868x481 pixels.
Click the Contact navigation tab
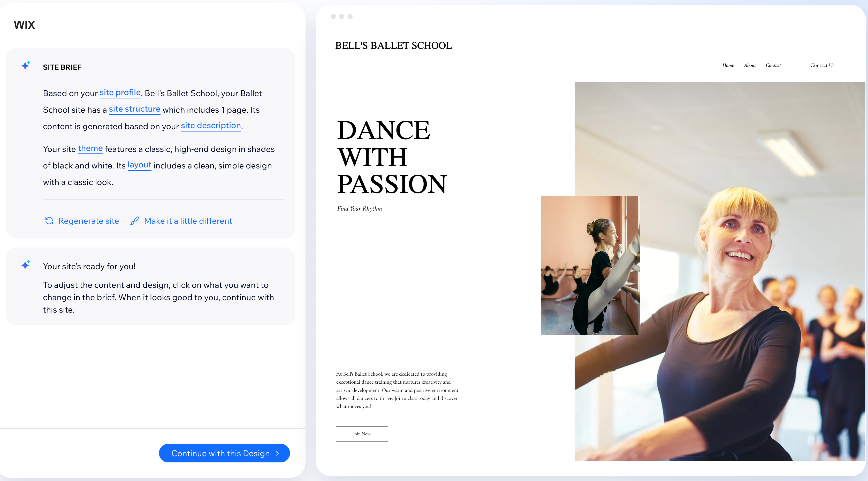[x=773, y=65]
